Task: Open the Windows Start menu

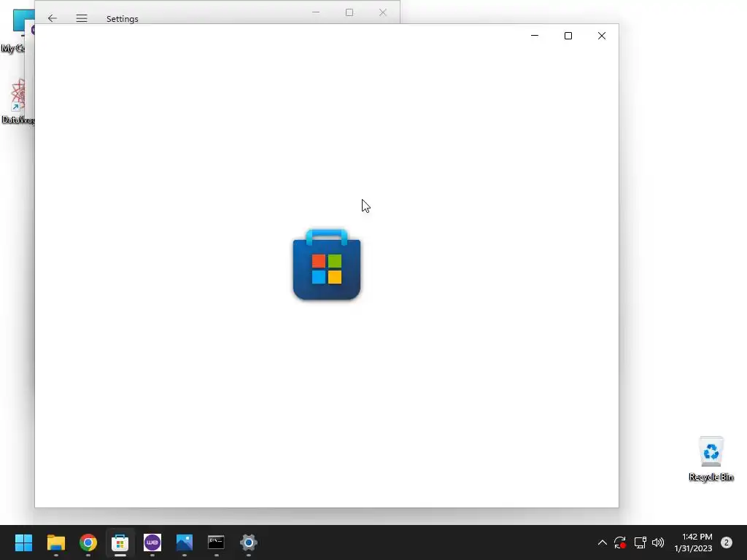Action: pyautogui.click(x=23, y=542)
